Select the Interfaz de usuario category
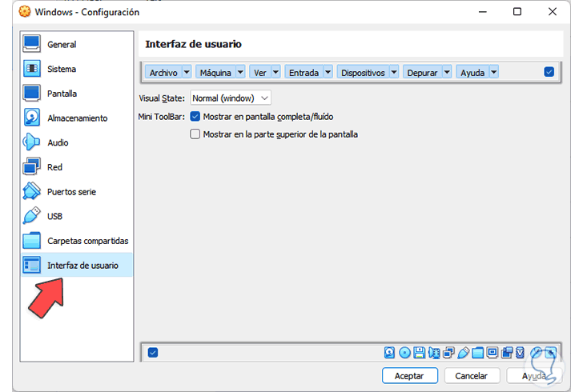This screenshot has height=392, width=583. point(77,265)
